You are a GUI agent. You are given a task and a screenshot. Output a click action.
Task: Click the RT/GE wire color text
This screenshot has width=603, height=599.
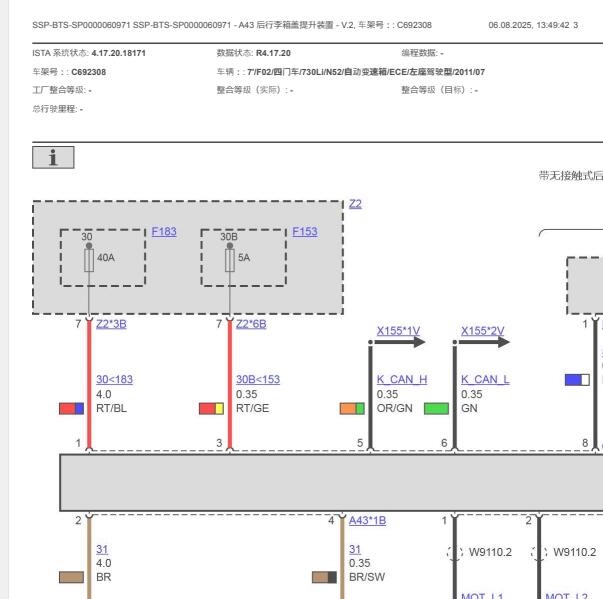[252, 408]
